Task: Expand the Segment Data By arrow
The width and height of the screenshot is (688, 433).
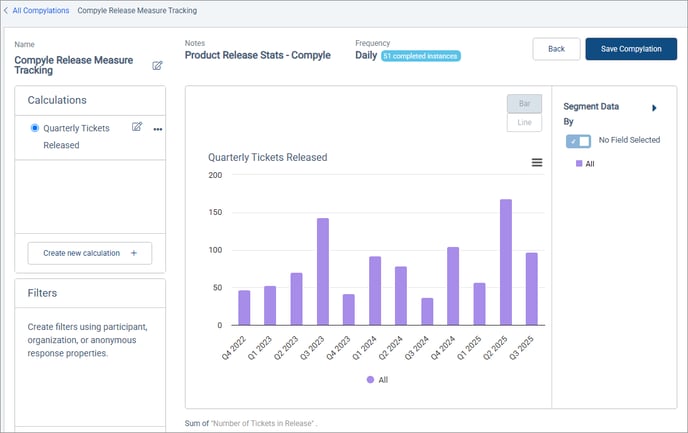Action: click(x=654, y=107)
